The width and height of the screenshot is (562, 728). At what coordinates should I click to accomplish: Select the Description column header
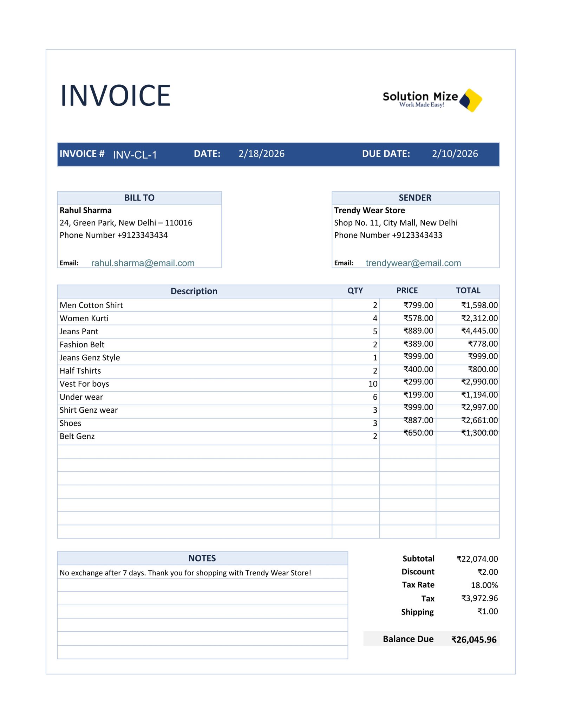pyautogui.click(x=194, y=291)
